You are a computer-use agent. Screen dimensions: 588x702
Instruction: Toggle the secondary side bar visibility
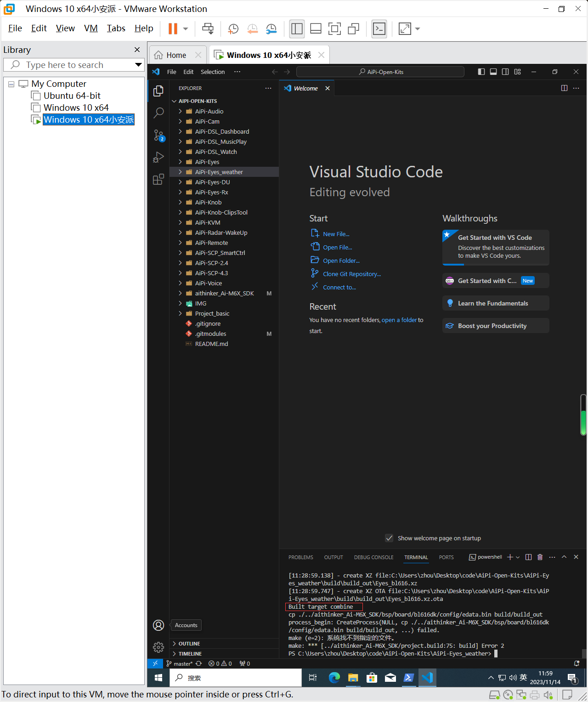coord(505,72)
